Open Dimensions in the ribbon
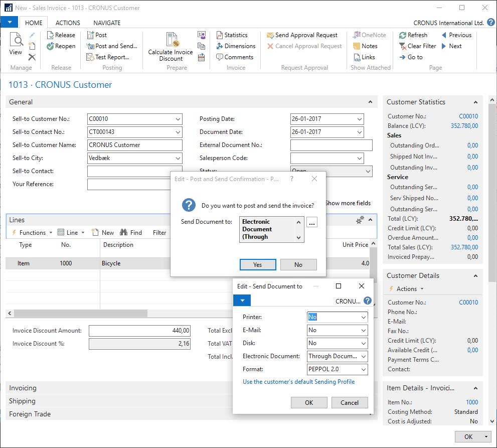The height and width of the screenshot is (448, 497). click(x=236, y=46)
